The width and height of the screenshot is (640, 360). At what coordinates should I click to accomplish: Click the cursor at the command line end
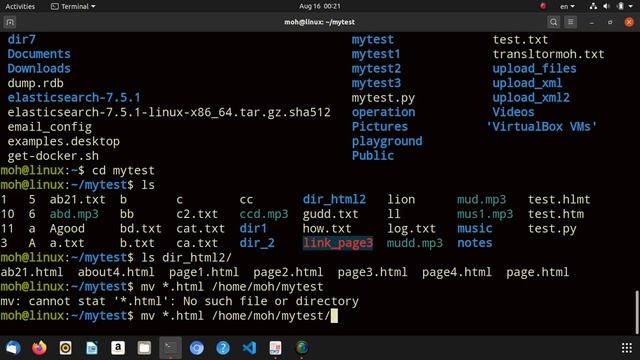pos(334,316)
